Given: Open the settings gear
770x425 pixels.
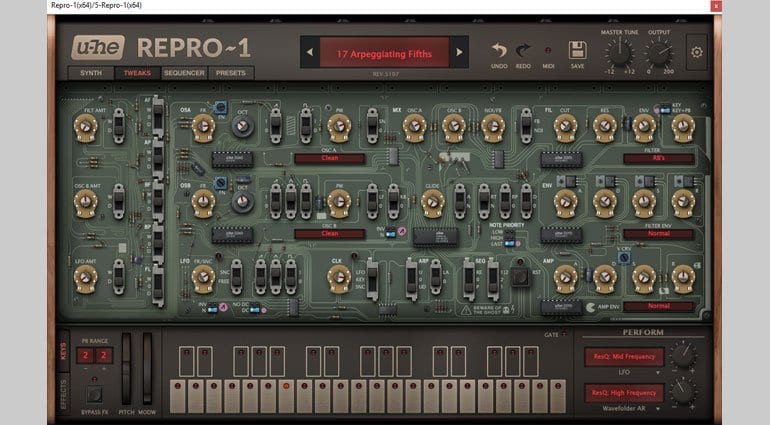Looking at the screenshot, I should pyautogui.click(x=696, y=52).
